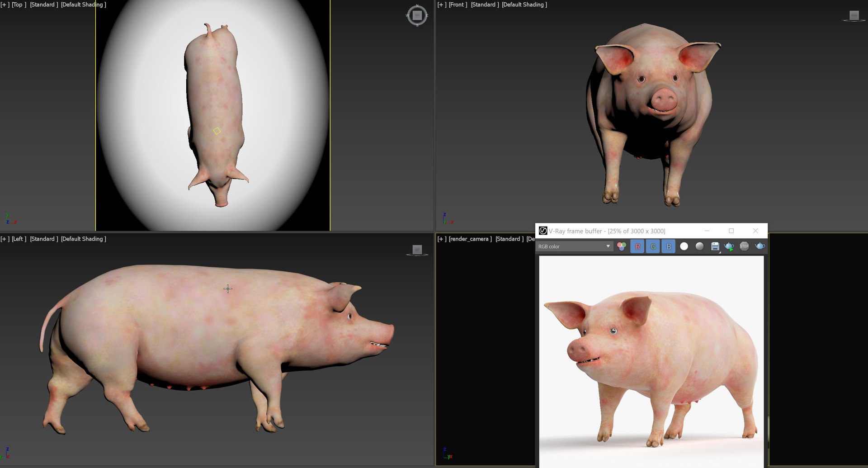Click the V-Ray logo in the title bar
This screenshot has width=868, height=468.
543,231
